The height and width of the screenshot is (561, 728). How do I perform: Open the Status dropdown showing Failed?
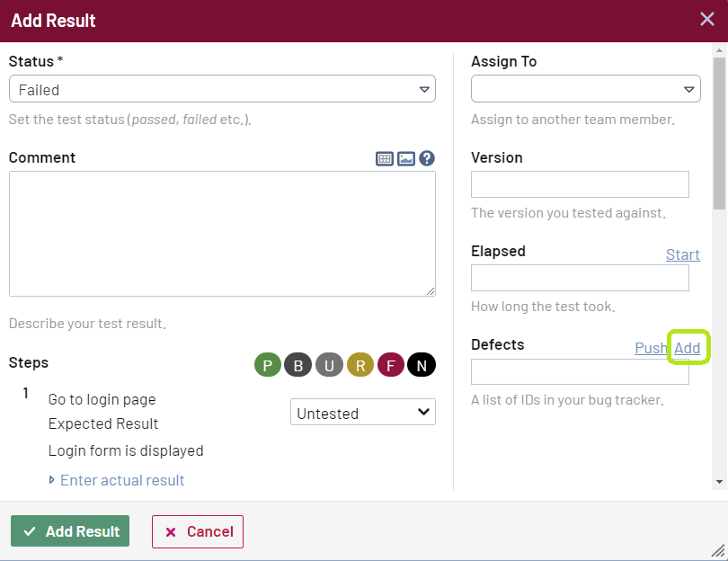pyautogui.click(x=222, y=89)
